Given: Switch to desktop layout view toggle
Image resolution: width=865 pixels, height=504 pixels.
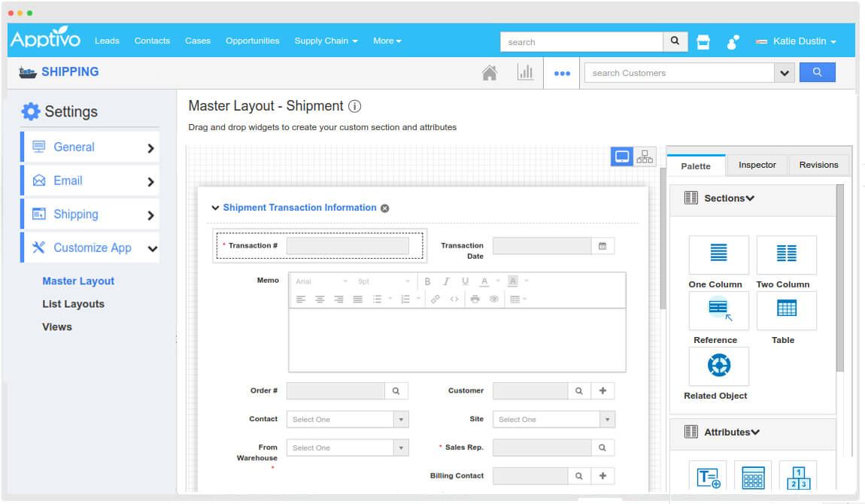Looking at the screenshot, I should click(622, 156).
